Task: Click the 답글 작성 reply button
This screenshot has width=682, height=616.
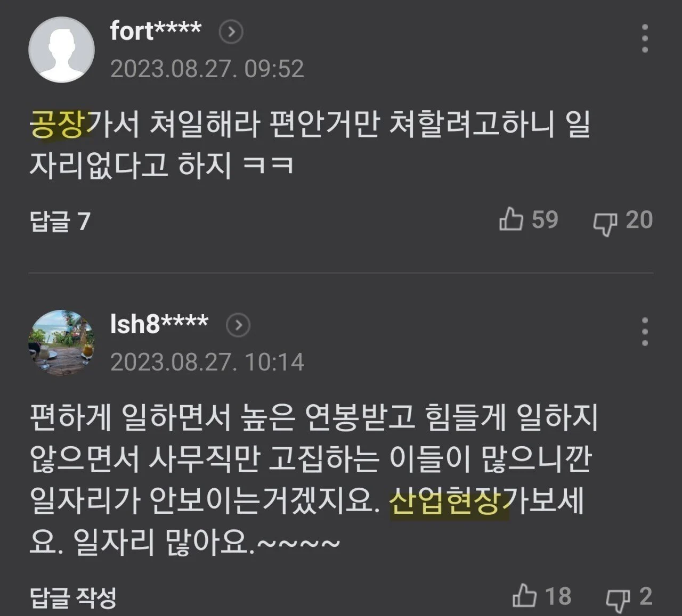Action: [x=73, y=597]
